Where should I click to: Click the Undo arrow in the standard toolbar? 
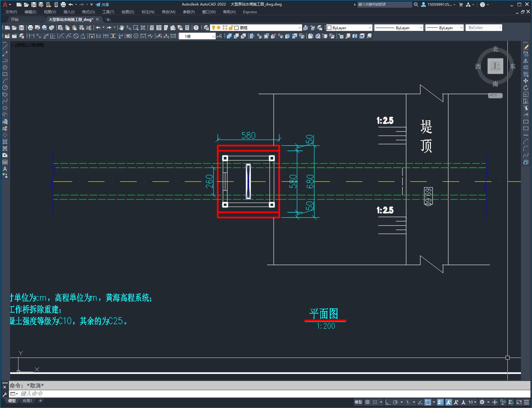click(x=98, y=28)
